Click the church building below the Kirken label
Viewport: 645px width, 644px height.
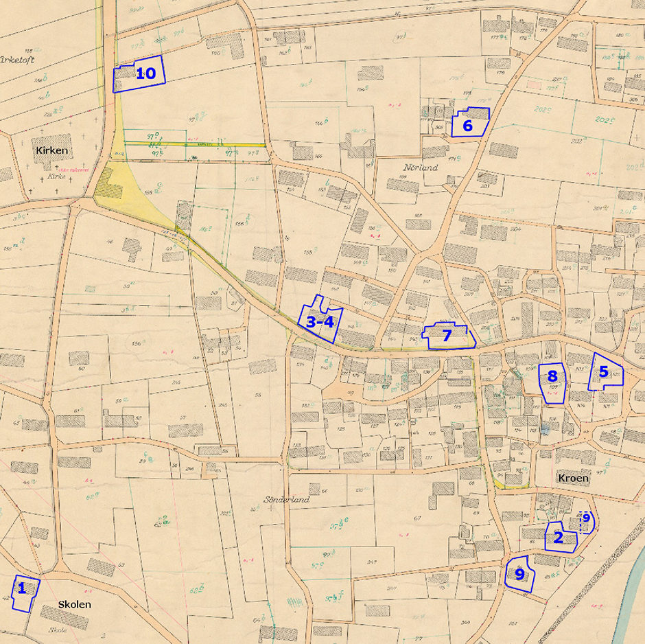[47, 163]
